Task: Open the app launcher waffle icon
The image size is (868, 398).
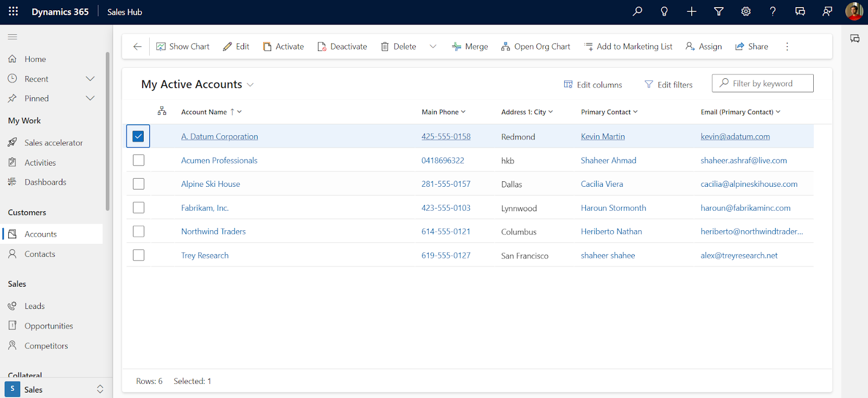Action: [x=13, y=11]
